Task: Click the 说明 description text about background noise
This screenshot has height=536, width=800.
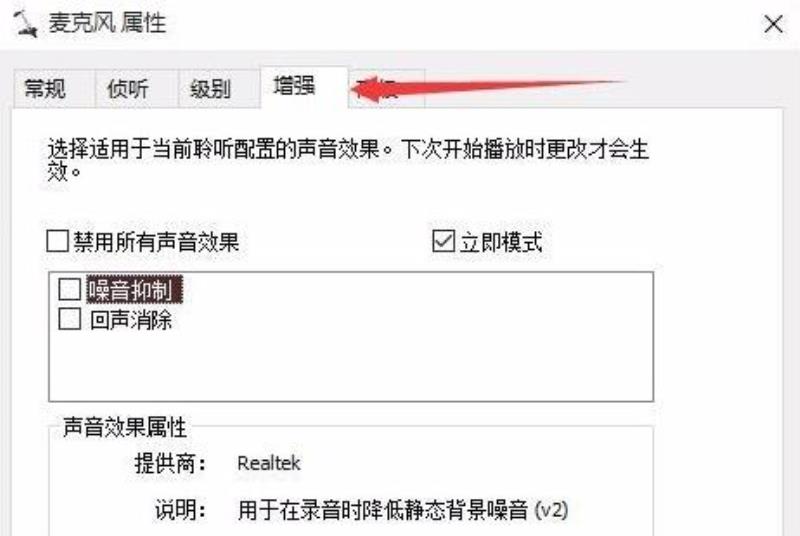Action: coord(403,510)
